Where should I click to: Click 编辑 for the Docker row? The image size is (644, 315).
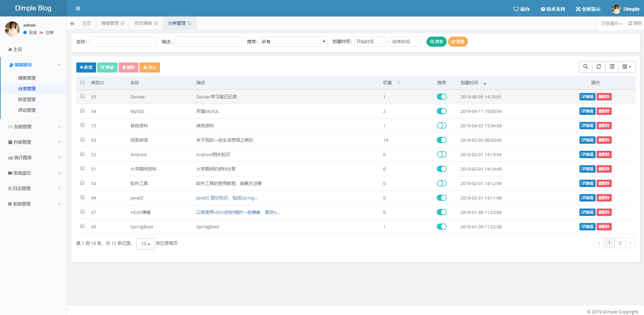(x=587, y=97)
